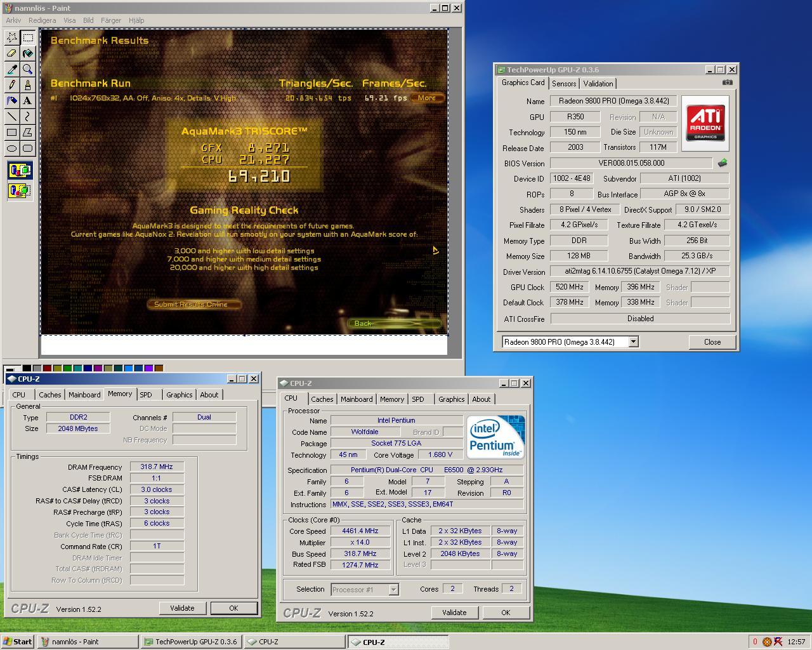The image size is (812, 650).
Task: Pick the purple-violet color swatch
Action: tap(148, 368)
